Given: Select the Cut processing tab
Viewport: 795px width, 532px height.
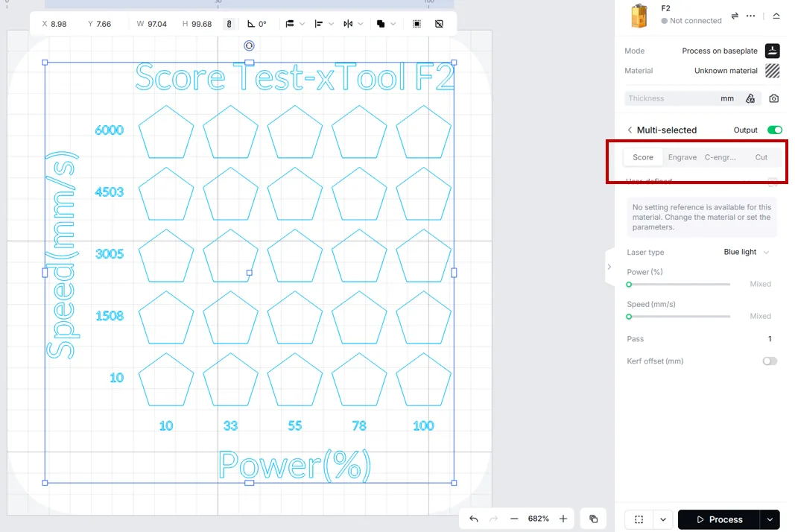Looking at the screenshot, I should 761,157.
